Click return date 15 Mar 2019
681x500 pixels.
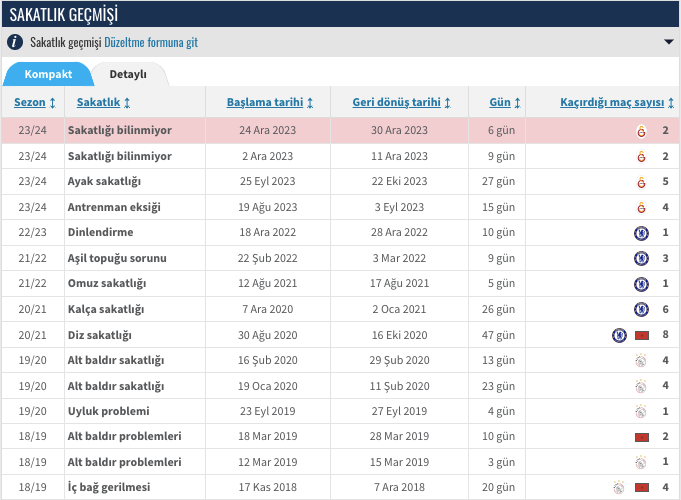click(x=399, y=462)
